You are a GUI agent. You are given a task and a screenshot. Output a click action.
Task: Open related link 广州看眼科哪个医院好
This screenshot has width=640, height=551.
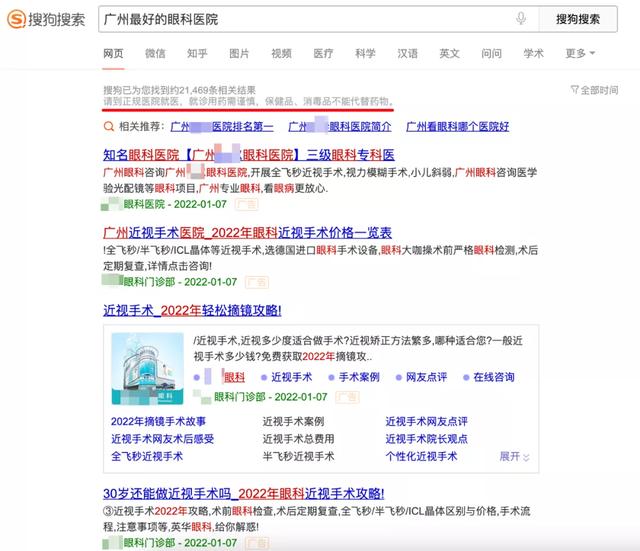point(457,127)
